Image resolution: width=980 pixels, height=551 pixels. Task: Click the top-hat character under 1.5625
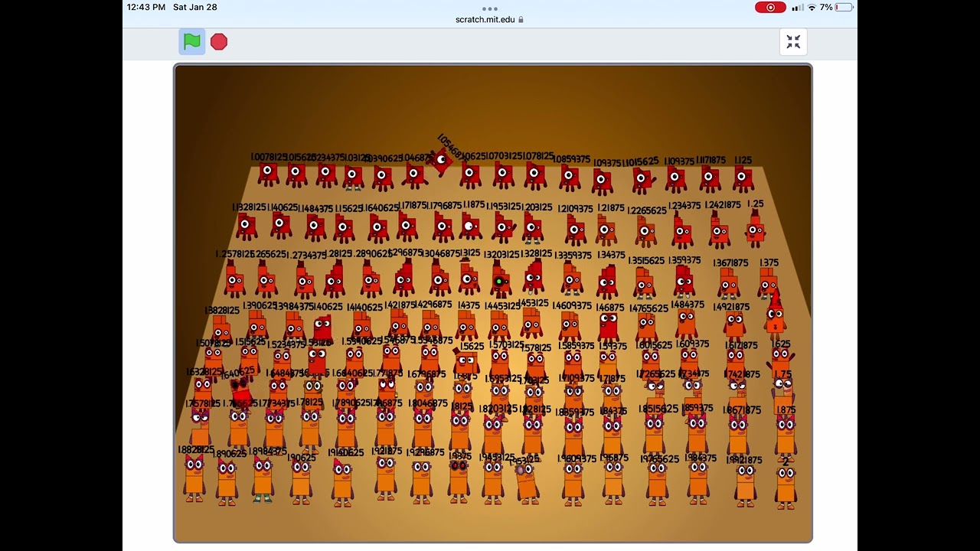(466, 361)
